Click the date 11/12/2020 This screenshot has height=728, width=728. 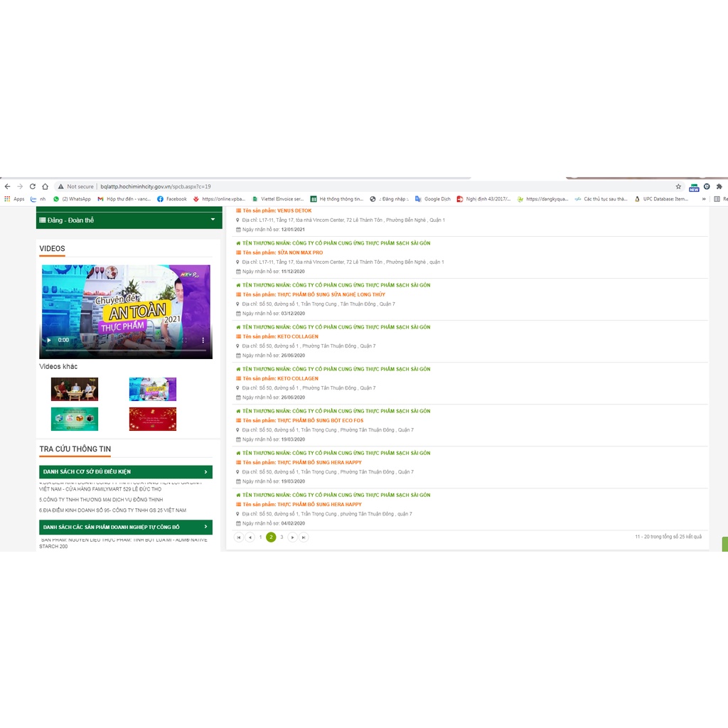[293, 272]
